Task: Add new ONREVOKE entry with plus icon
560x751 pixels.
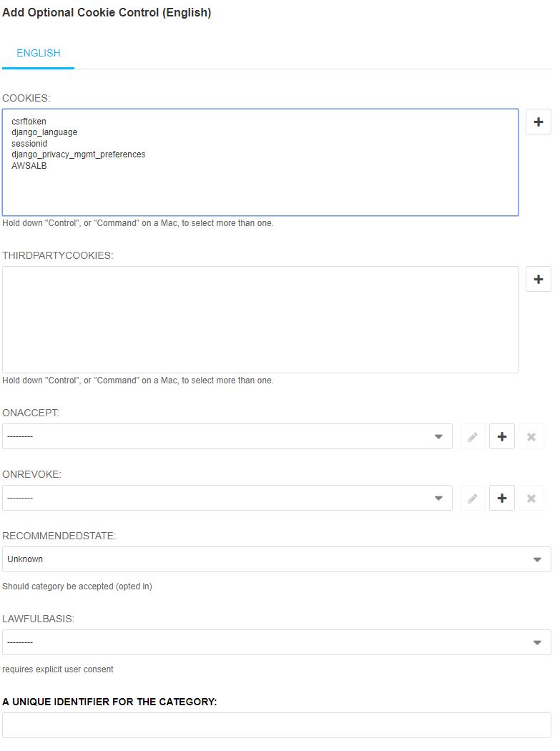Action: click(x=501, y=498)
